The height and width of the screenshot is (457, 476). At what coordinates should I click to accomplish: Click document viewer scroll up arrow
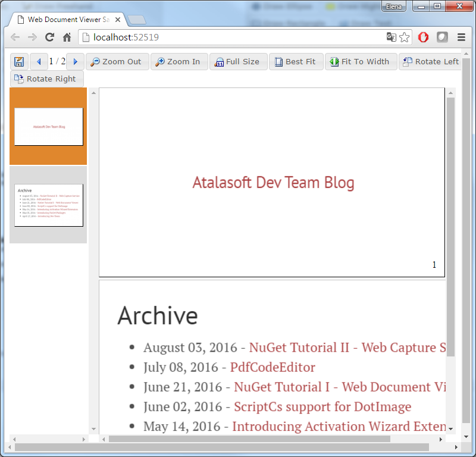click(x=450, y=93)
